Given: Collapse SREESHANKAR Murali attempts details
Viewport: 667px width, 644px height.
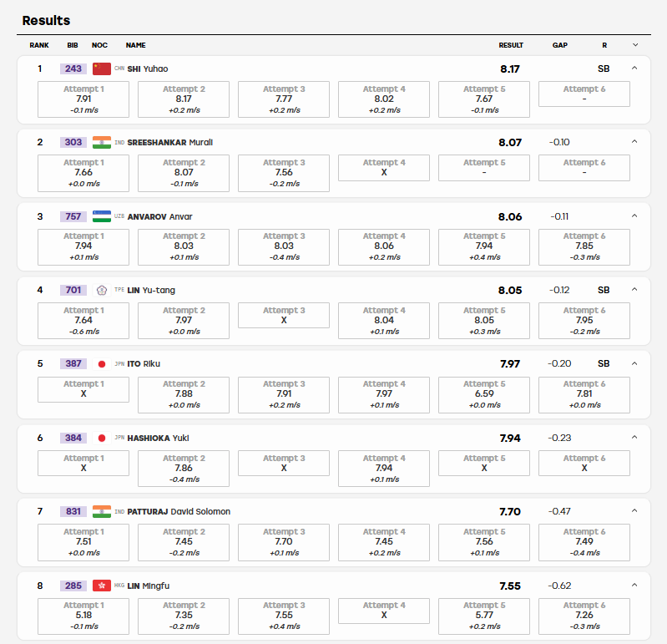Looking at the screenshot, I should click(634, 141).
